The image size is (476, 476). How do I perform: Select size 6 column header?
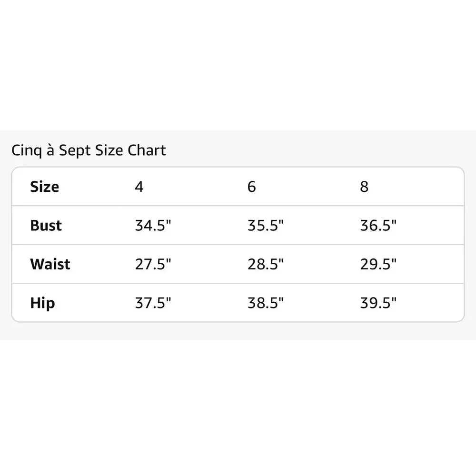(252, 187)
